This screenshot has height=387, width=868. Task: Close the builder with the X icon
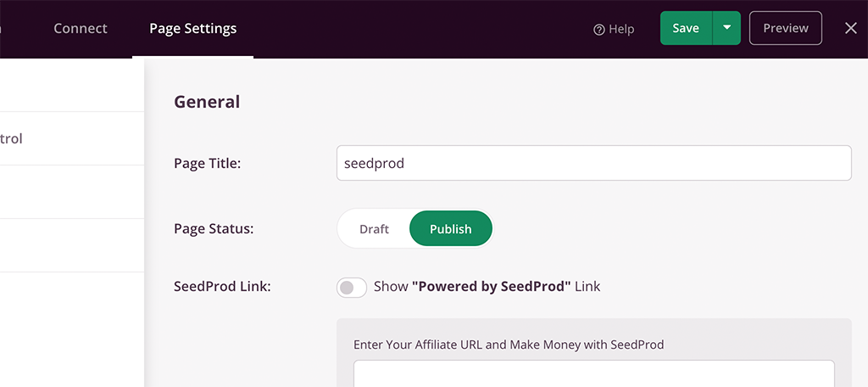pos(851,28)
